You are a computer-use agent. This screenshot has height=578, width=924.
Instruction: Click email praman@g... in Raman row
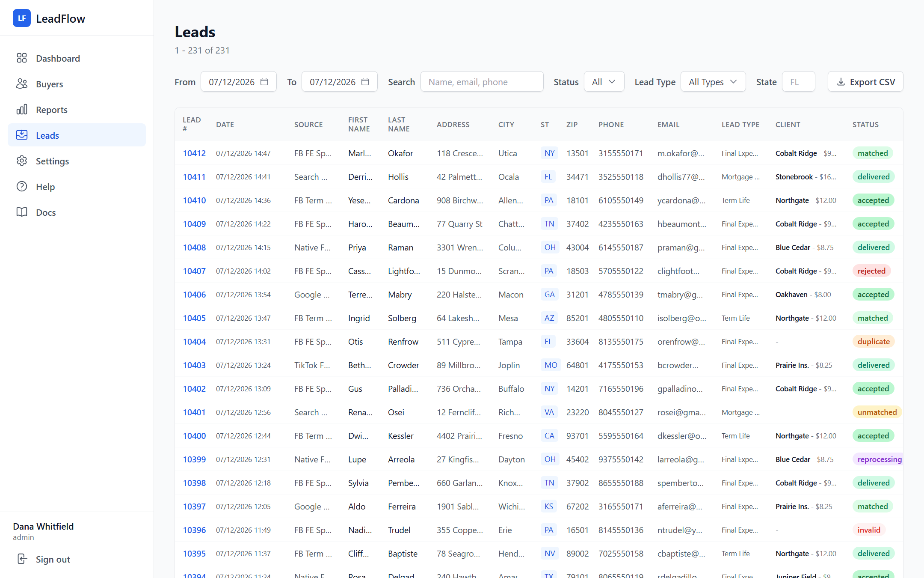pyautogui.click(x=681, y=247)
